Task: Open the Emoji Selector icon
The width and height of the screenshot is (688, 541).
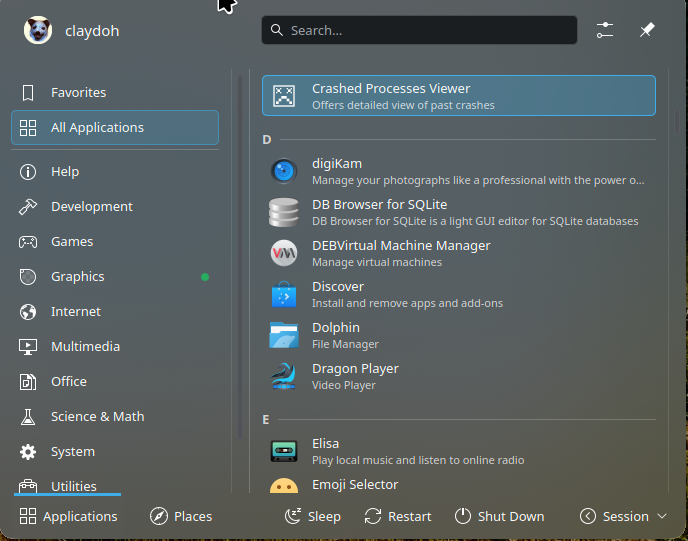Action: (x=284, y=485)
